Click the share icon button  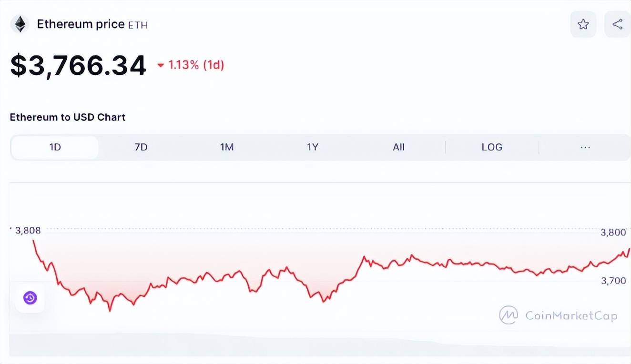point(617,24)
